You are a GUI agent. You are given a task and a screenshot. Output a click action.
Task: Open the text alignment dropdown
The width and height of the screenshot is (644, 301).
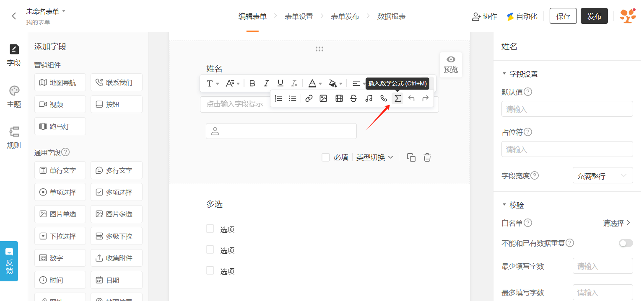(358, 83)
